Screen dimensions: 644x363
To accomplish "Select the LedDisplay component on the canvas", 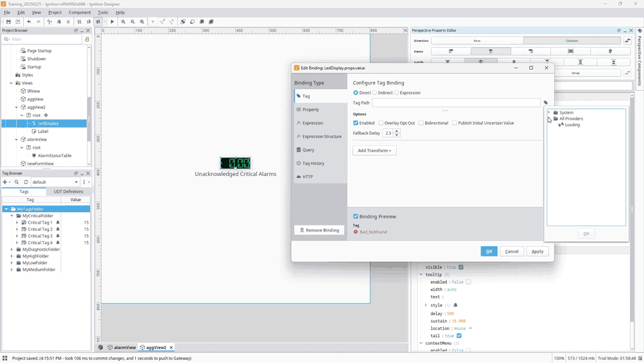I will (x=235, y=163).
